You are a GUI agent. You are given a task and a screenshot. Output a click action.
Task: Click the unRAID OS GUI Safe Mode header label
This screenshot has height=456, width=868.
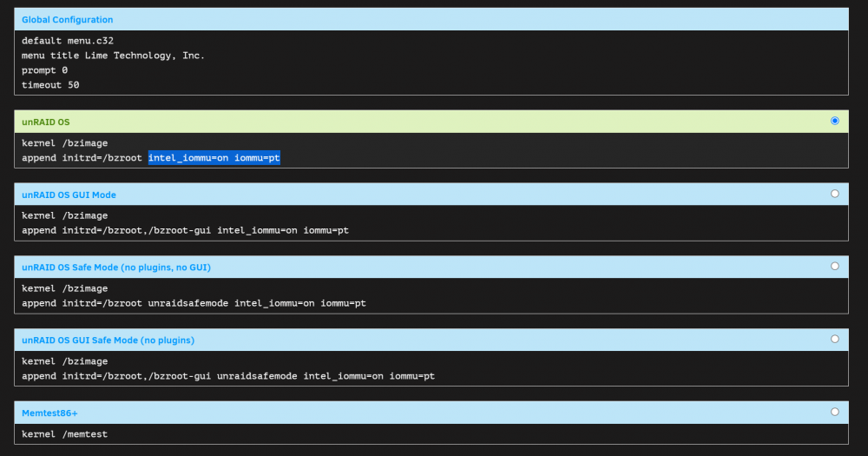[x=108, y=340]
